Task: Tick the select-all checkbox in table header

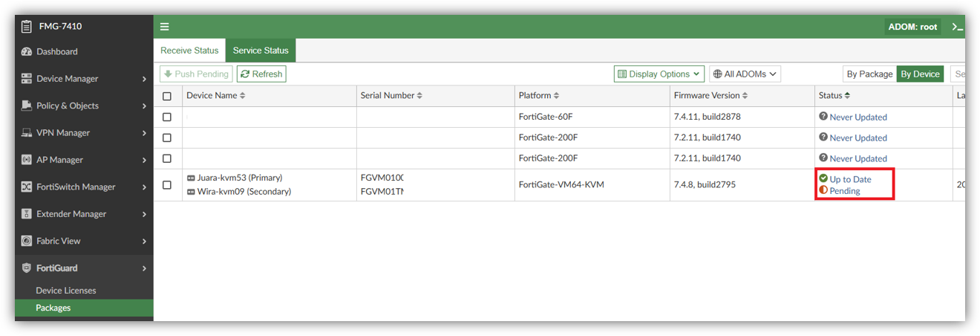Action: coord(167,97)
